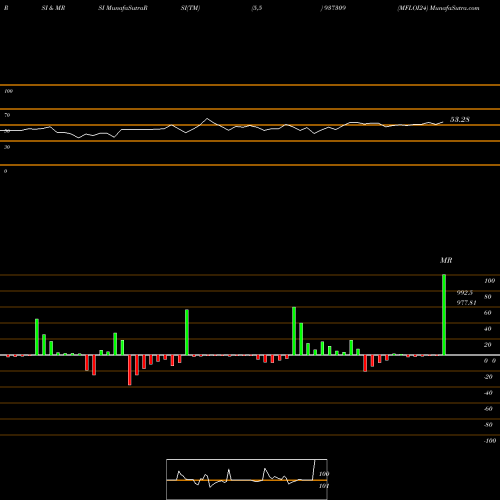
Task: Click the RSI axis label 70
Action: (7, 115)
